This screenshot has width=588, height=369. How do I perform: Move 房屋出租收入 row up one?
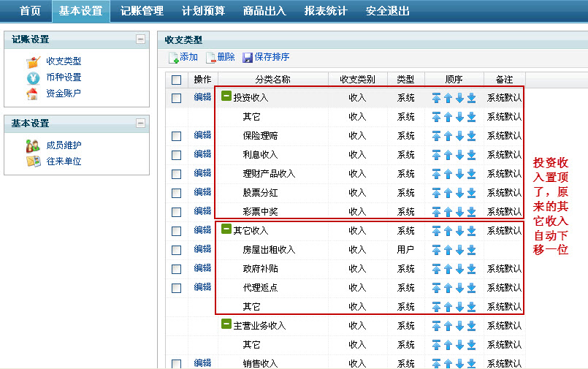pyautogui.click(x=448, y=250)
